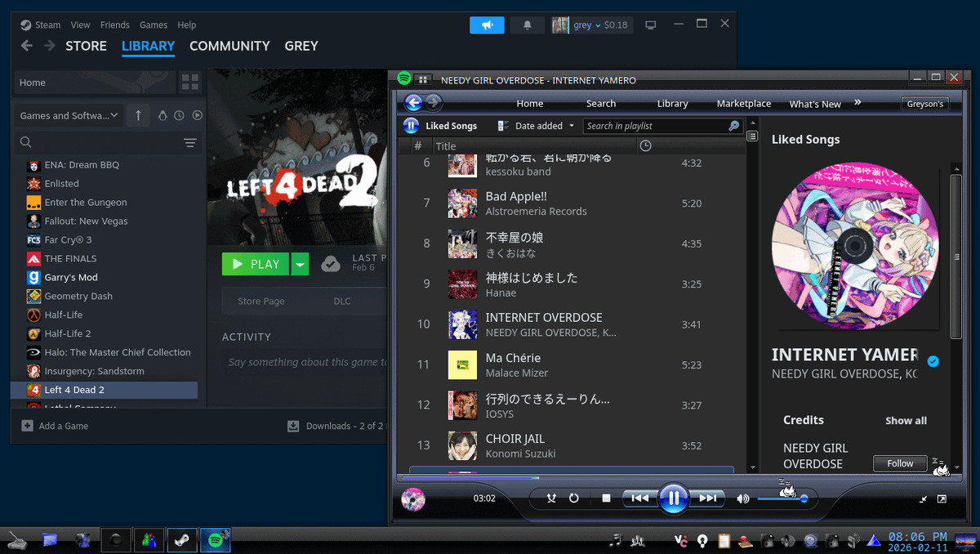
Task: Sort songs by the Title column
Action: 446,146
